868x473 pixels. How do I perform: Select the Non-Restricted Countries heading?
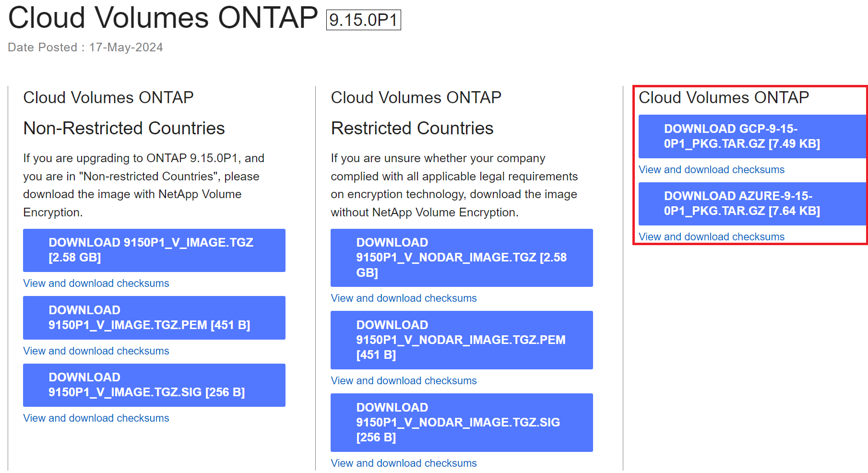tap(123, 128)
